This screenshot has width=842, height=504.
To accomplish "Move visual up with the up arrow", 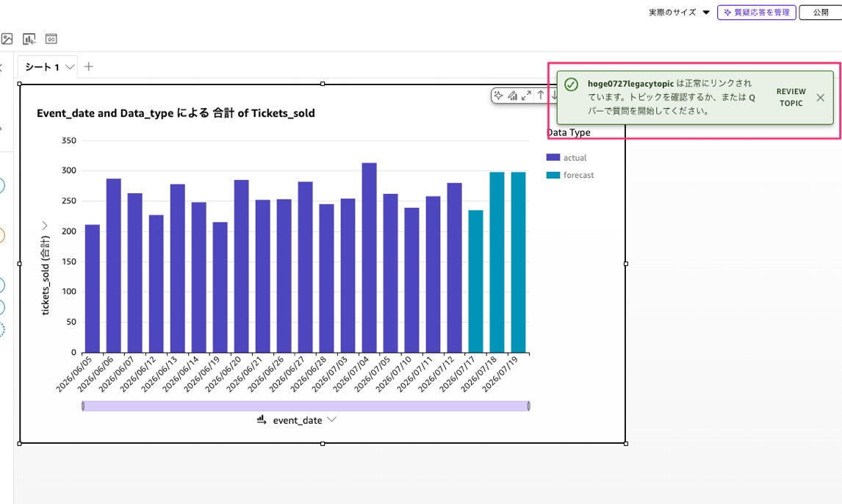I will pos(540,96).
